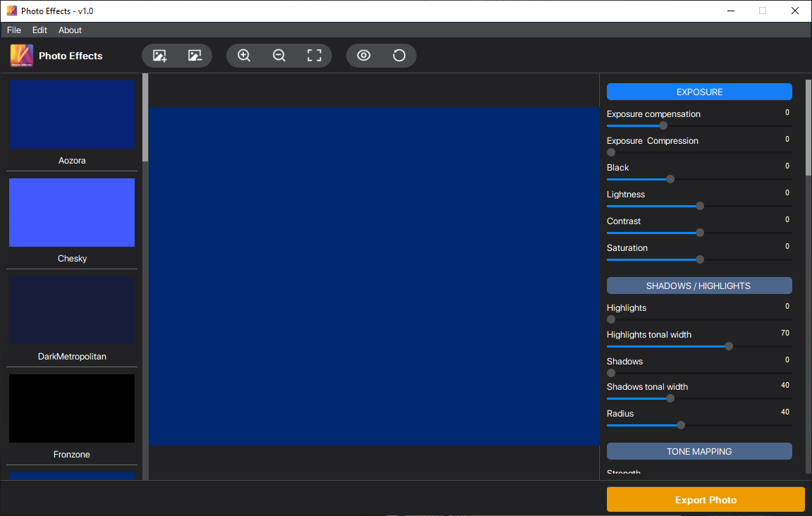
Task: Click the Fronzone label text
Action: [72, 455]
